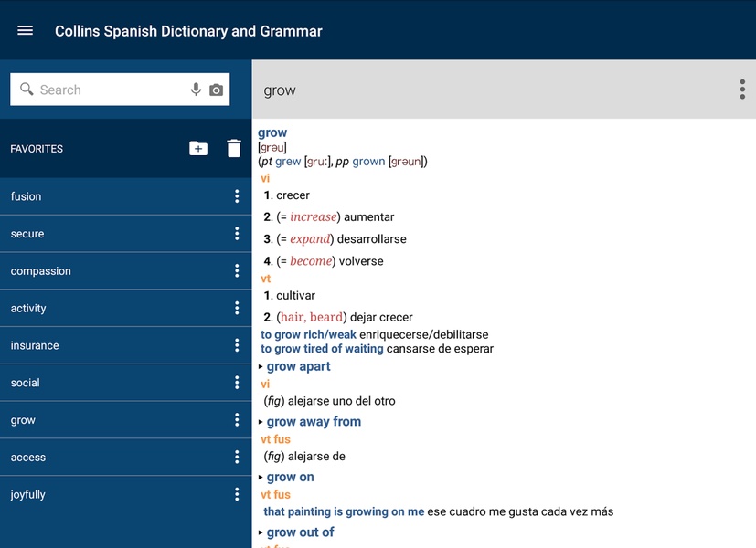Click example 'to grow tired of waiting'

coord(322,349)
